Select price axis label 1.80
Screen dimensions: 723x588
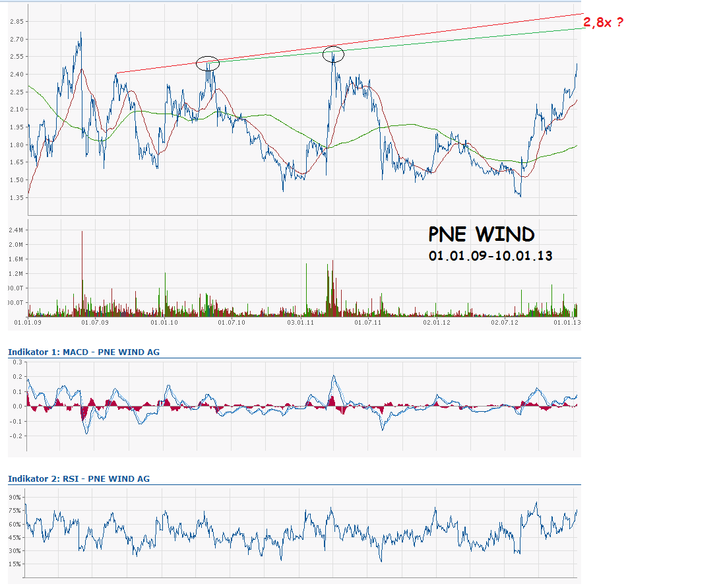16,145
